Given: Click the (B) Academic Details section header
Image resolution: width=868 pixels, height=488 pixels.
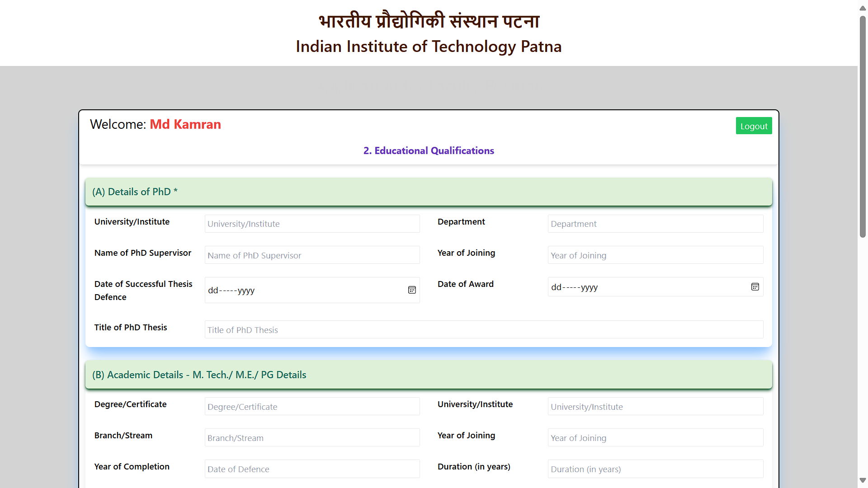Looking at the screenshot, I should tap(199, 375).
